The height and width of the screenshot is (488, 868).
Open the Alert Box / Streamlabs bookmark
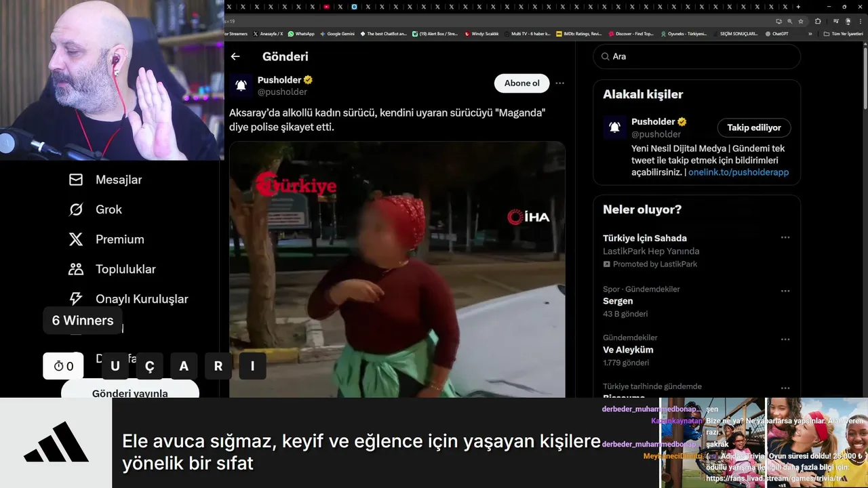click(436, 33)
